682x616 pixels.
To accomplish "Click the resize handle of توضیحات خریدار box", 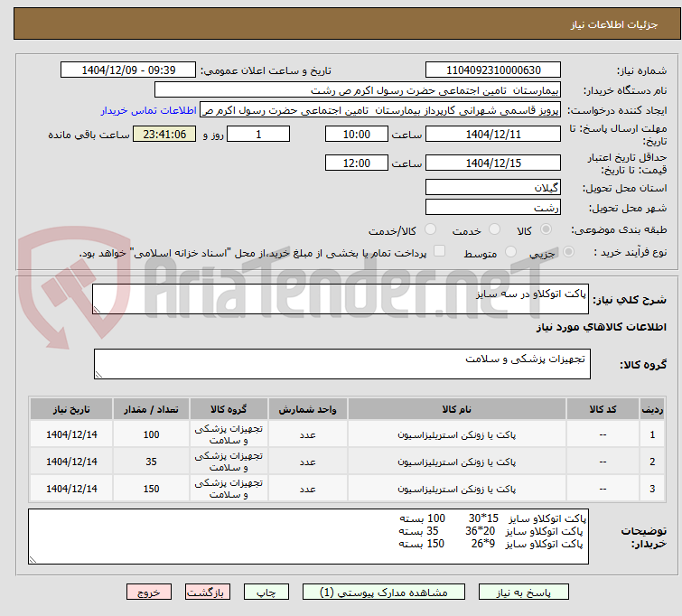I will coord(33,560).
